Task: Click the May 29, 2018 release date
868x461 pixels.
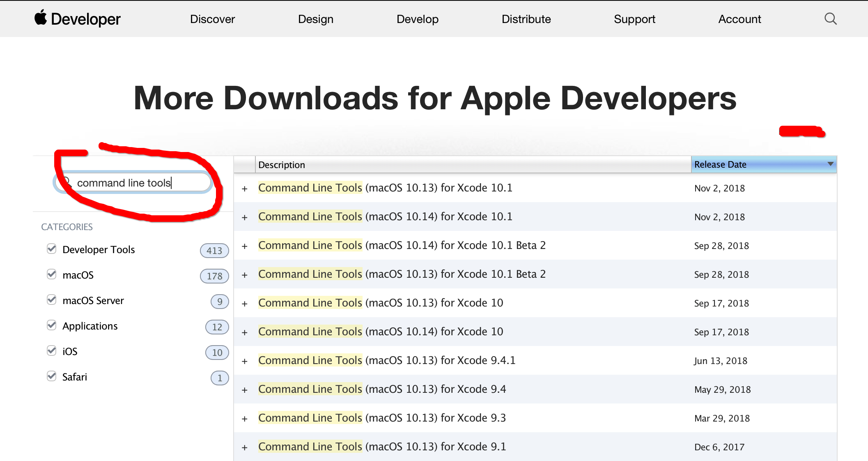Action: click(x=722, y=390)
